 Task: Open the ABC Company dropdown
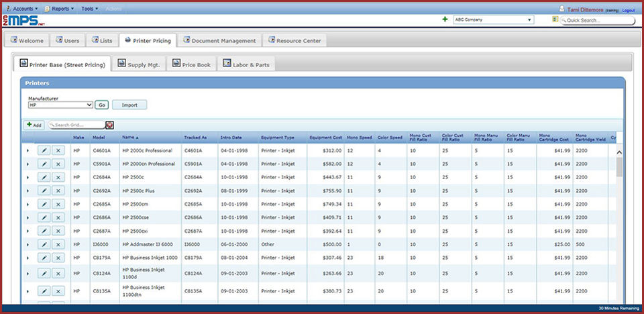[493, 19]
